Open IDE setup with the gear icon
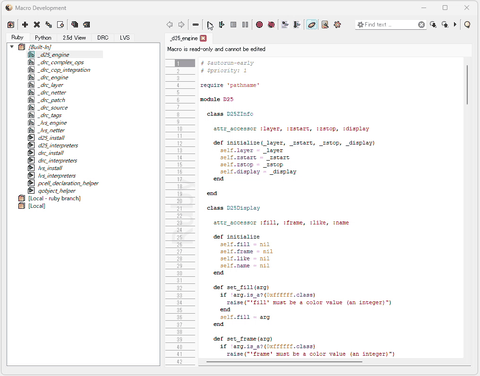Viewport: 480px width, 376px height. pyautogui.click(x=337, y=25)
